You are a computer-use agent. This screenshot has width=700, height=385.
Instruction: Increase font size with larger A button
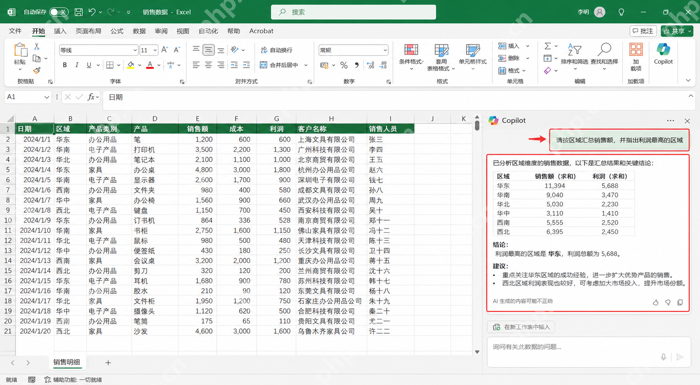tap(164, 50)
